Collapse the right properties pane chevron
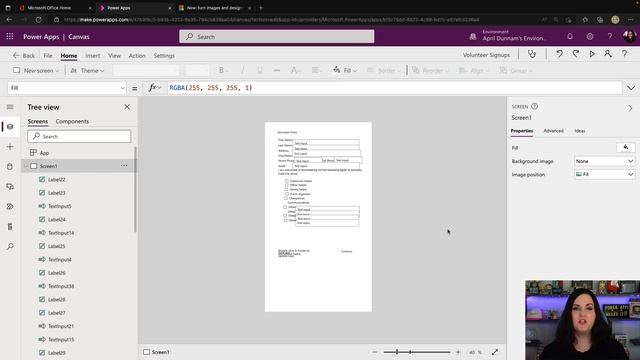640x360 pixels. 630,109
